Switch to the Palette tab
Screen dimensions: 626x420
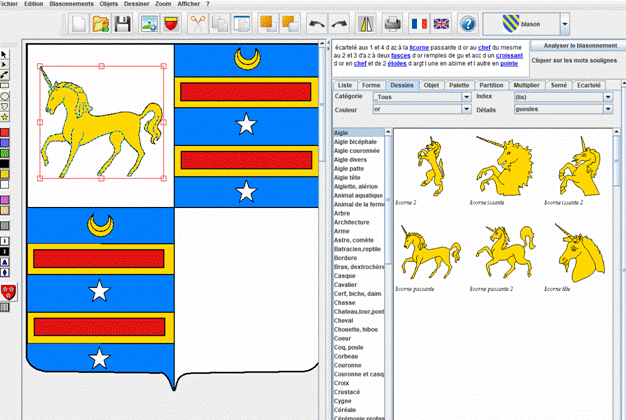pos(459,86)
